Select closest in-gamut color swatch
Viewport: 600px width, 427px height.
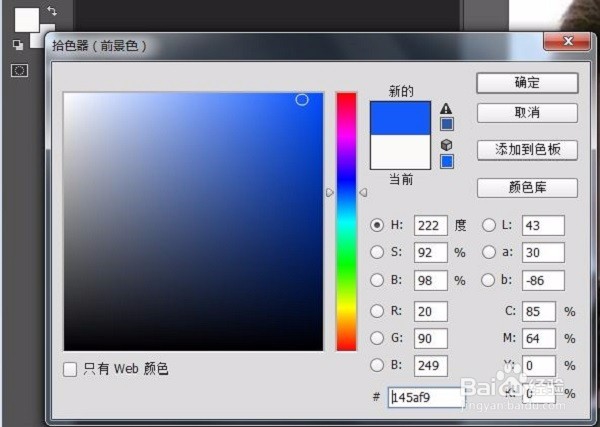447,124
